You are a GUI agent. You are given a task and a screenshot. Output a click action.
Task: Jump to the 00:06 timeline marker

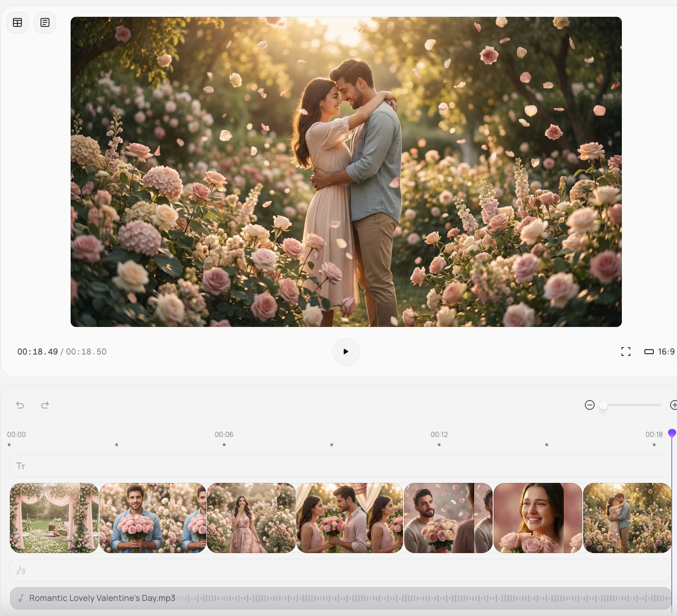click(x=224, y=435)
